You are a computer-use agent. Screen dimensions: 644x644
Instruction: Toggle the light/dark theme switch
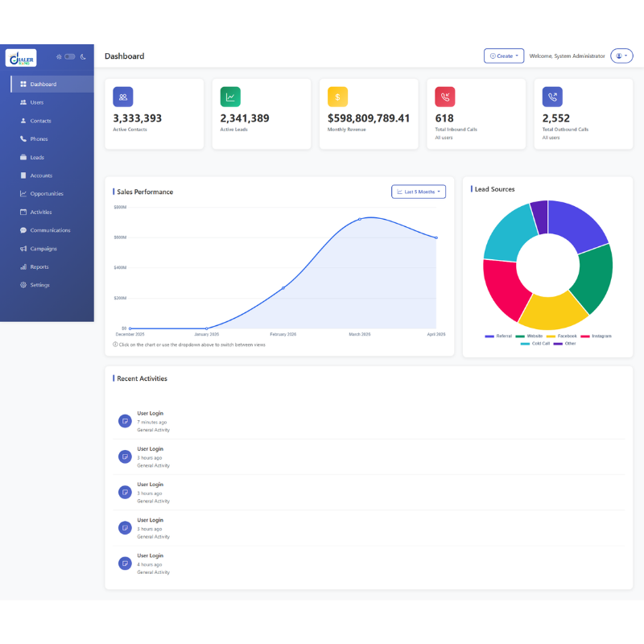coord(70,56)
